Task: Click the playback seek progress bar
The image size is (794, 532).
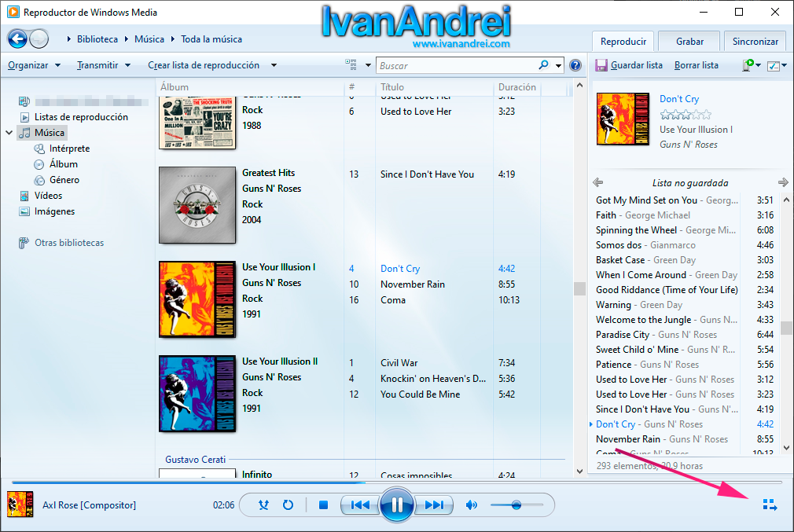Action: pos(397,482)
